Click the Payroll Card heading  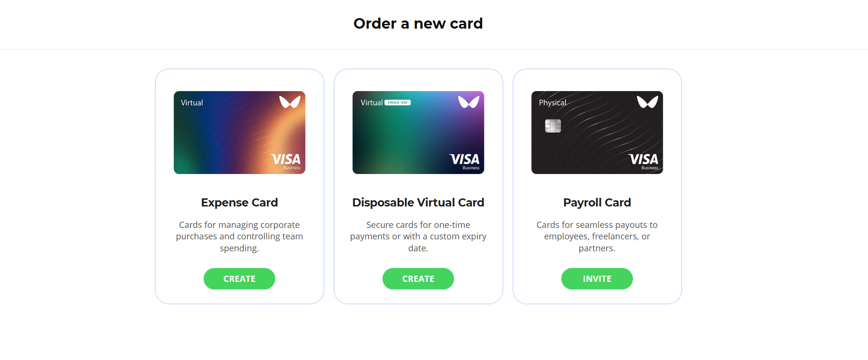[597, 203]
